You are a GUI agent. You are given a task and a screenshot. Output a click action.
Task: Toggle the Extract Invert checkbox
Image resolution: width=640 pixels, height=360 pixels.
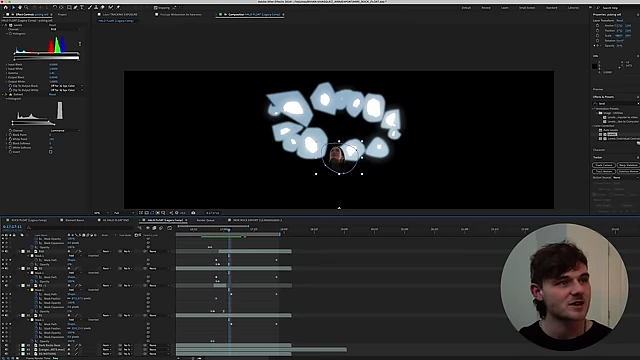click(x=51, y=152)
